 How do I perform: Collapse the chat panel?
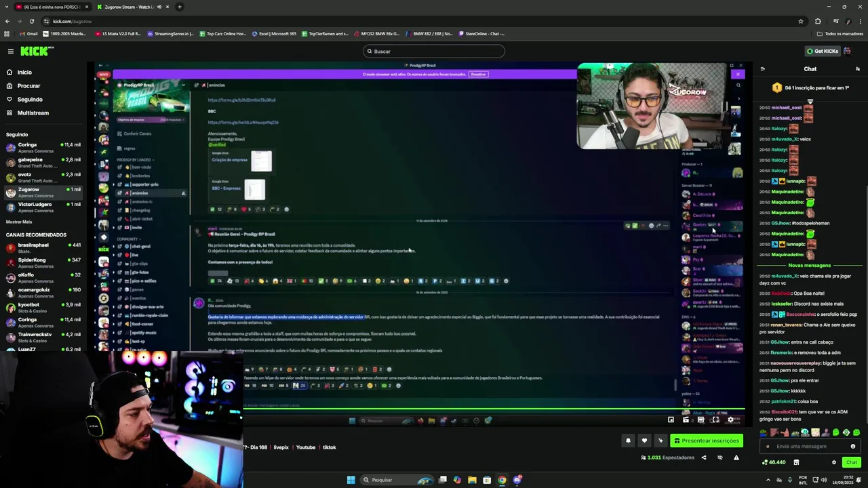coord(763,69)
